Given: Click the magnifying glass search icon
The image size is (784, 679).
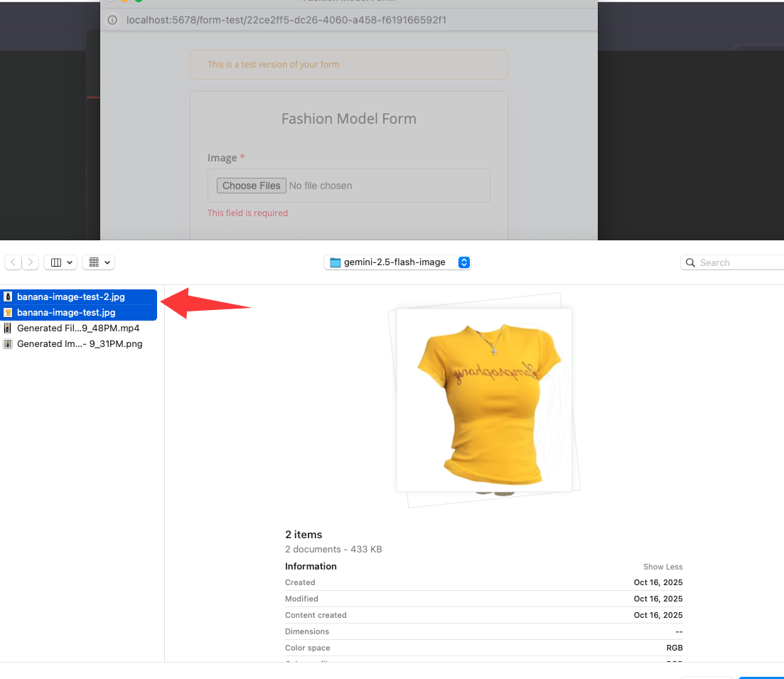Looking at the screenshot, I should click(690, 262).
